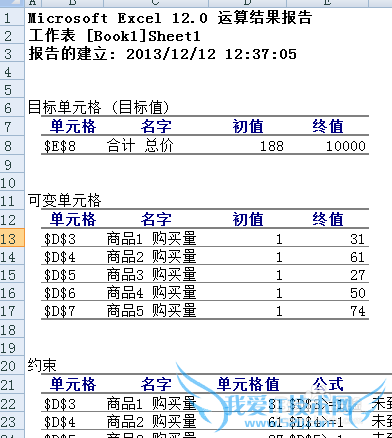Click final value '61' in row 14
This screenshot has width=392, height=438.
358,257
